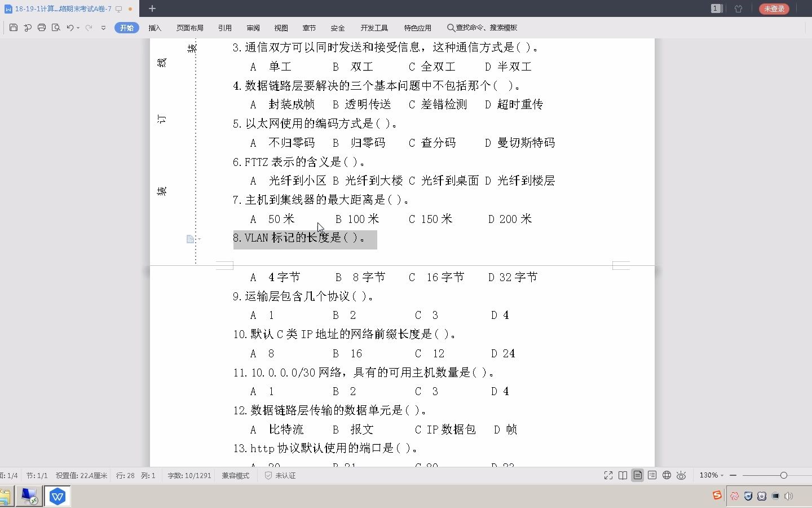Expand the paragraph layout icon dropdown arrow
This screenshot has height=508, width=812.
tap(199, 239)
